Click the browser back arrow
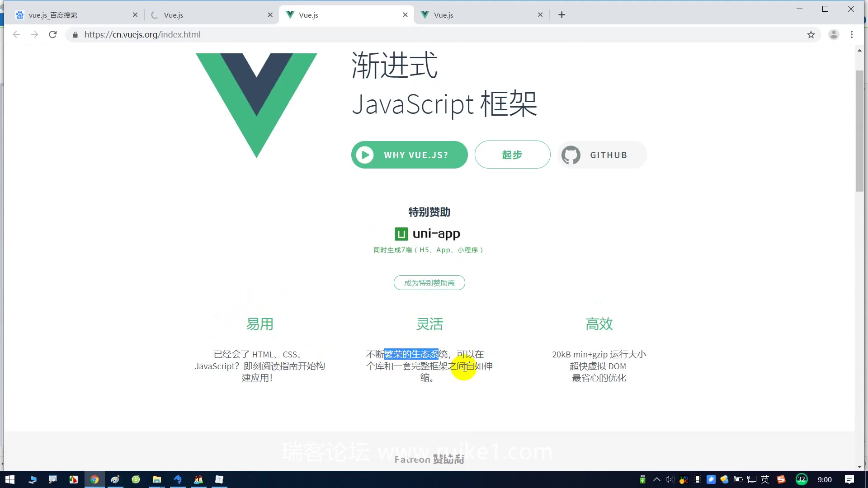The width and height of the screenshot is (868, 488). (17, 34)
